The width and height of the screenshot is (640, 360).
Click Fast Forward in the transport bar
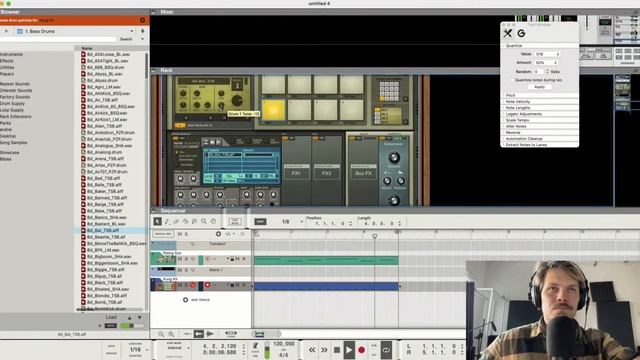(324, 350)
